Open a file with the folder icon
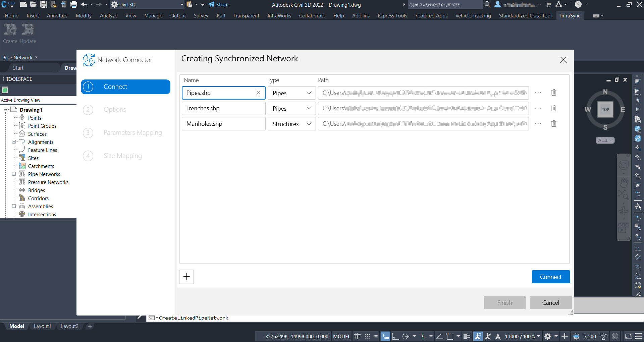Screen dimensions: 644x342 pyautogui.click(x=33, y=4)
